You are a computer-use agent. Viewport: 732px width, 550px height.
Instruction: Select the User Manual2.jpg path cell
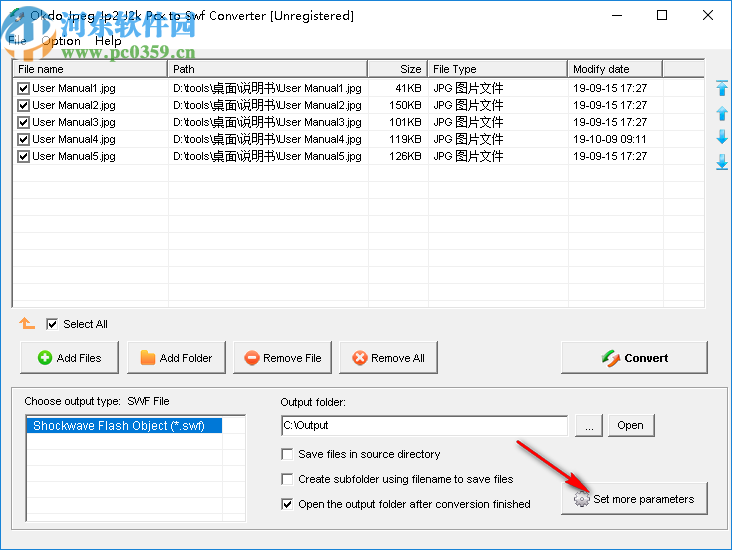point(267,105)
